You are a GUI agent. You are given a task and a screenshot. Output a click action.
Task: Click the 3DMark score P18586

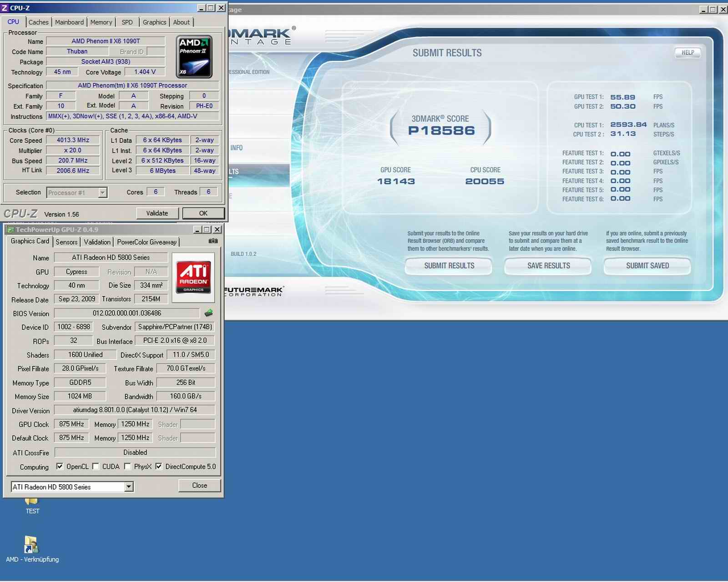[x=441, y=131]
